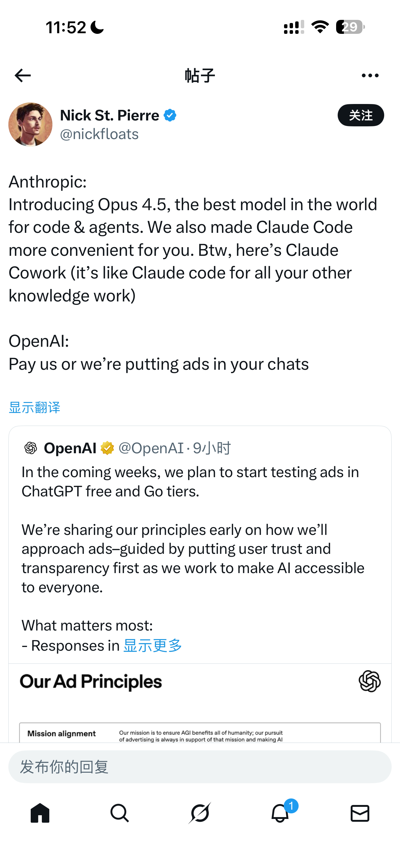Open Direct Messages via envelope icon

(x=360, y=813)
